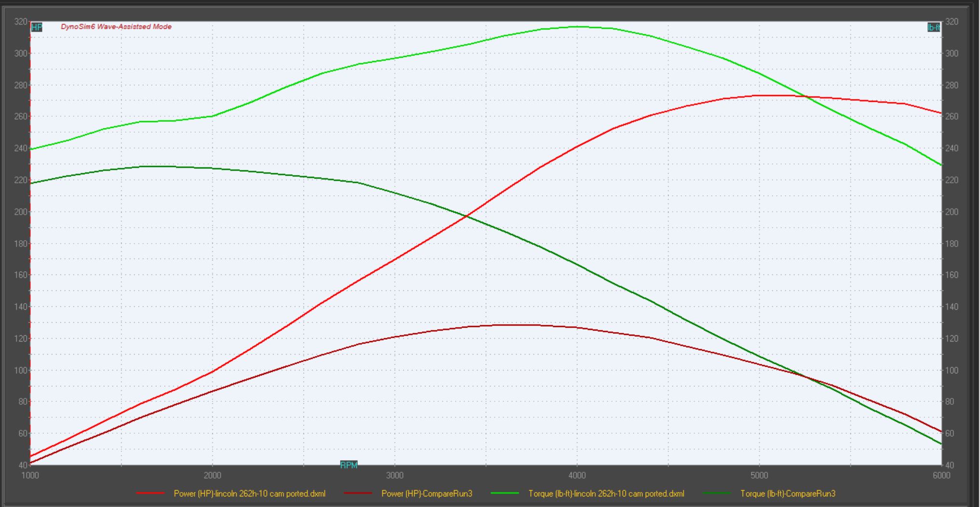Viewport: 980px width, 507px height.
Task: Click the 4000 RPM x-axis tick label
Action: [577, 476]
